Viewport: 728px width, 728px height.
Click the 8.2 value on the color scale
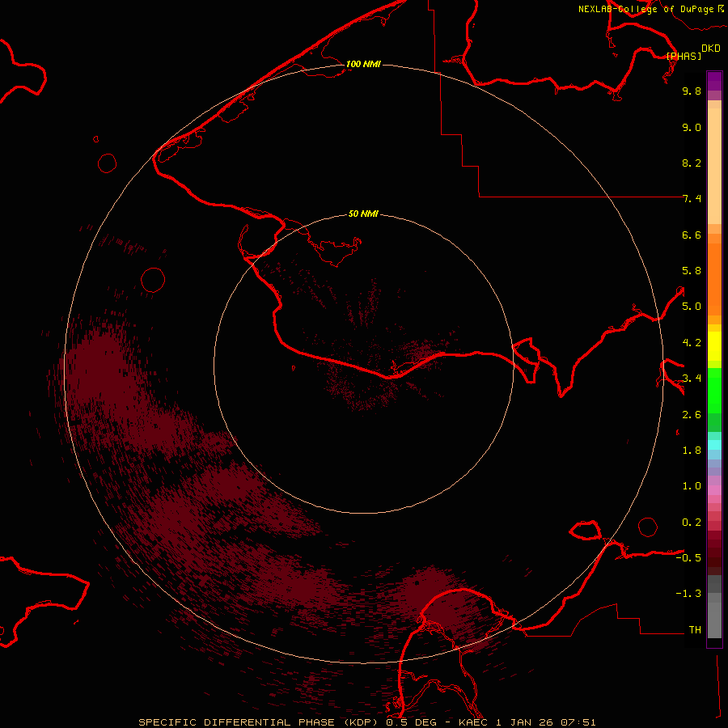(692, 163)
